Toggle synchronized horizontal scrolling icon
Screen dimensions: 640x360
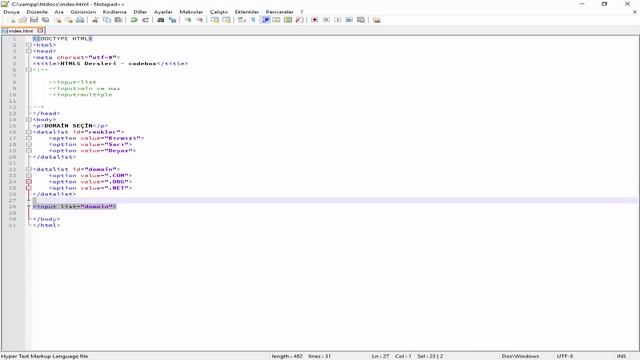tap(226, 20)
